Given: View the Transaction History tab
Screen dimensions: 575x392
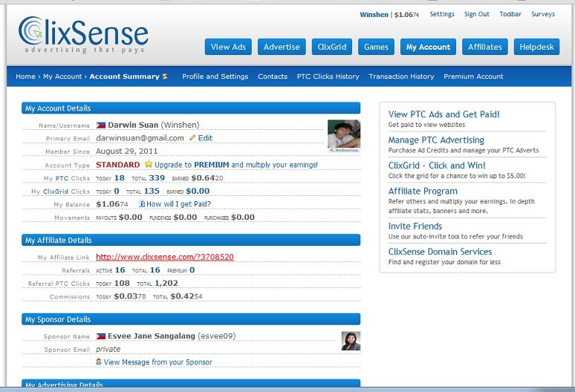Looking at the screenshot, I should [x=401, y=76].
